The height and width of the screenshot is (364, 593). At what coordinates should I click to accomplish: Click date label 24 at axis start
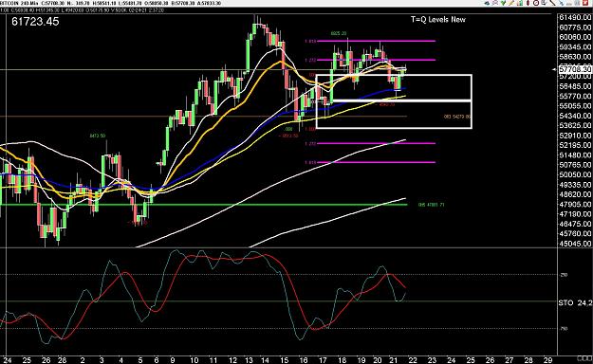pyautogui.click(x=8, y=360)
